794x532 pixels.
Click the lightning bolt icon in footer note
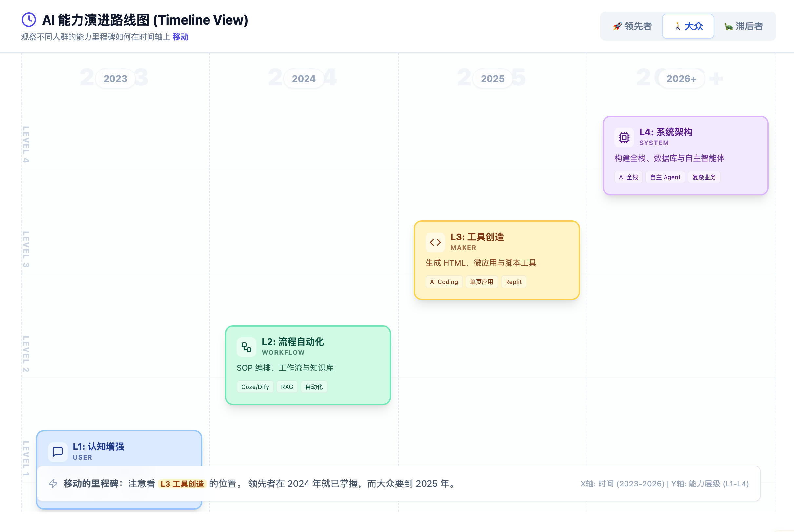[53, 484]
